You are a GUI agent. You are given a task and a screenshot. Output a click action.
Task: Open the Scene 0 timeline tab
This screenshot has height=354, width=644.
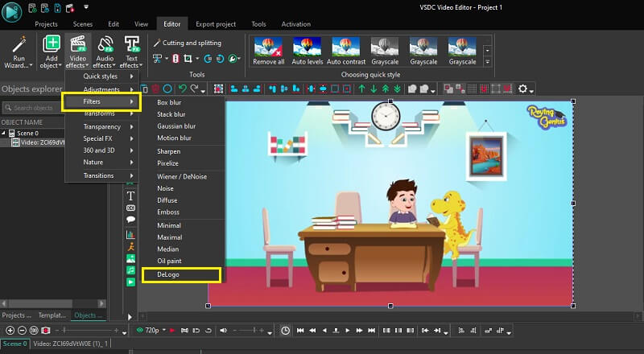[14, 344]
